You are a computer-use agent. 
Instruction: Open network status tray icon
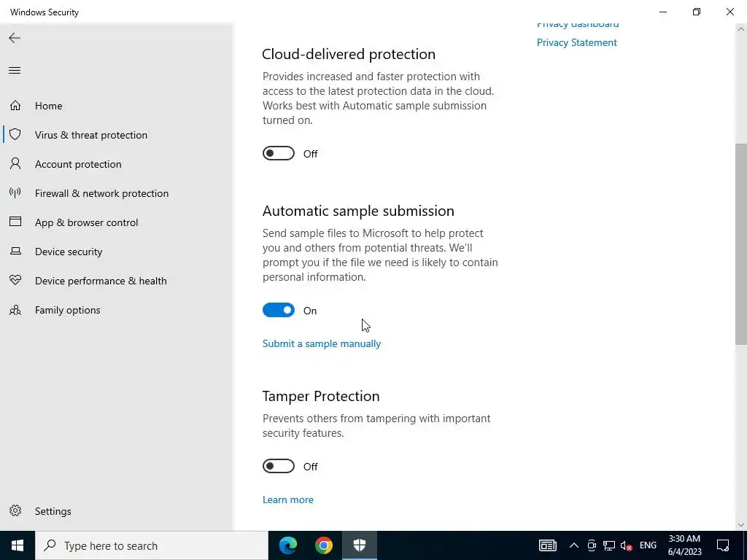[x=609, y=545]
